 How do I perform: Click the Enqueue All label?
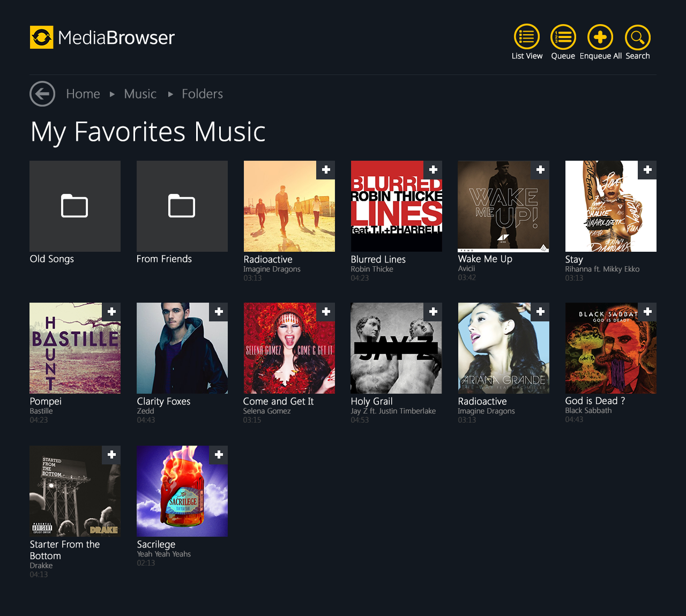pos(601,56)
